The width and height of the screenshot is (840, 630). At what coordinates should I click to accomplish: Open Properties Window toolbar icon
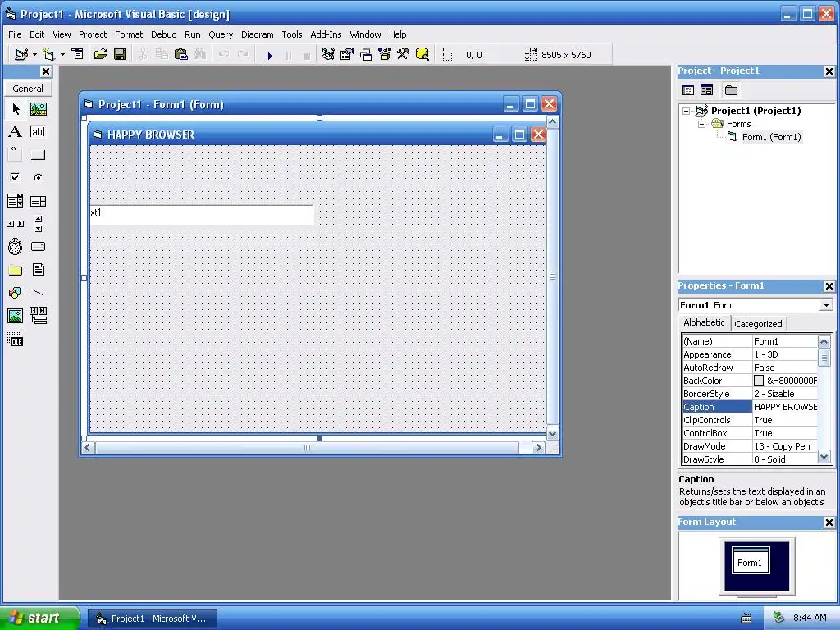click(347, 54)
